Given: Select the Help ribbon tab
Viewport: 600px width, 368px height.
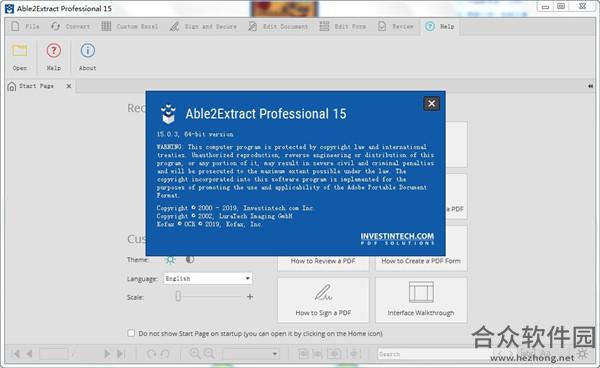Looking at the screenshot, I should (x=440, y=26).
